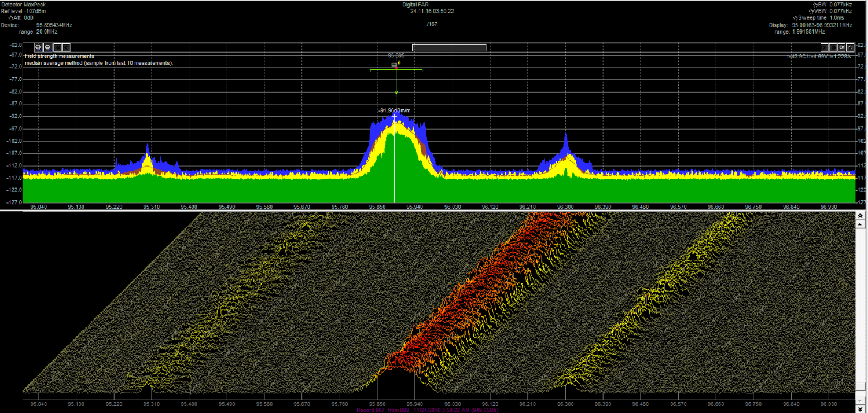This screenshot has width=868, height=413.
Task: Click the Detector MaxPeak label
Action: (x=23, y=4)
